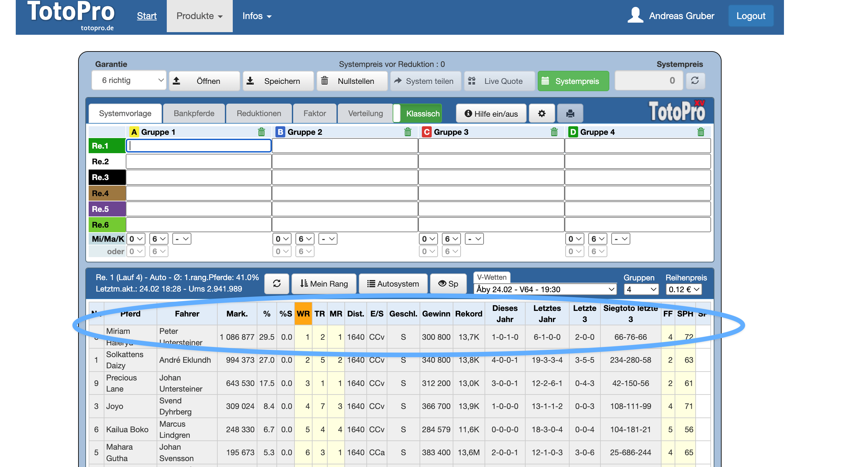Switch to Reduktionen tab
868x467 pixels.
[x=259, y=113]
